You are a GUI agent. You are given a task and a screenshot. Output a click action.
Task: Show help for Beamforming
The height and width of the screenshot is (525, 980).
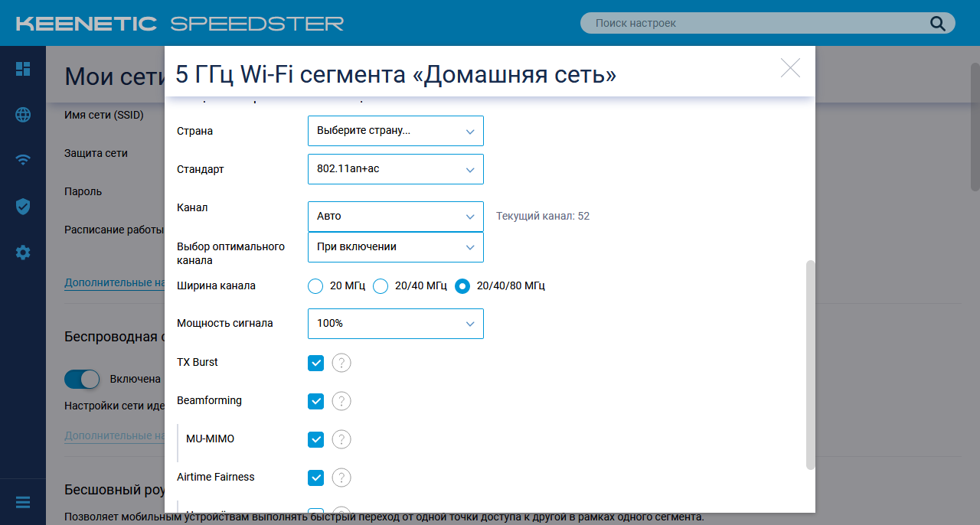[341, 401]
